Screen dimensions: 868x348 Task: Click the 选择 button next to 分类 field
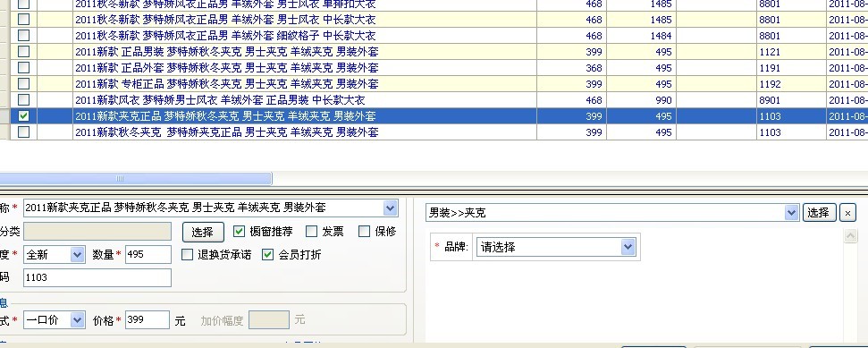click(203, 232)
